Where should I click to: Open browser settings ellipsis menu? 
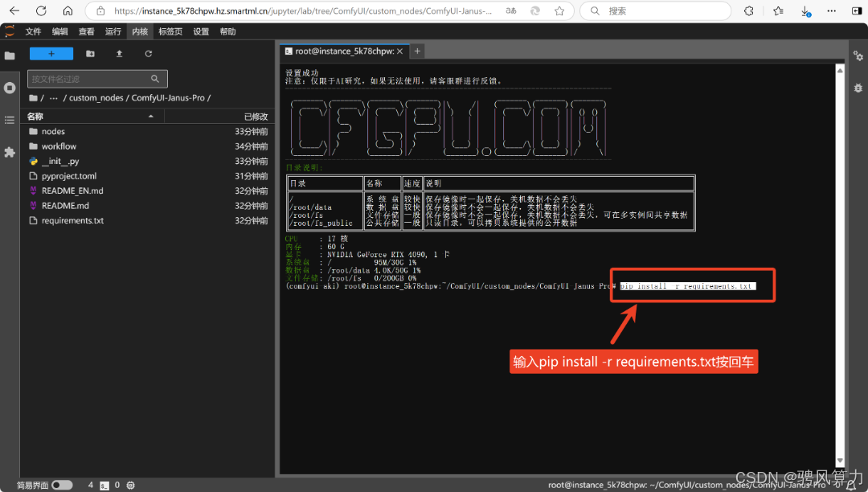click(x=832, y=10)
